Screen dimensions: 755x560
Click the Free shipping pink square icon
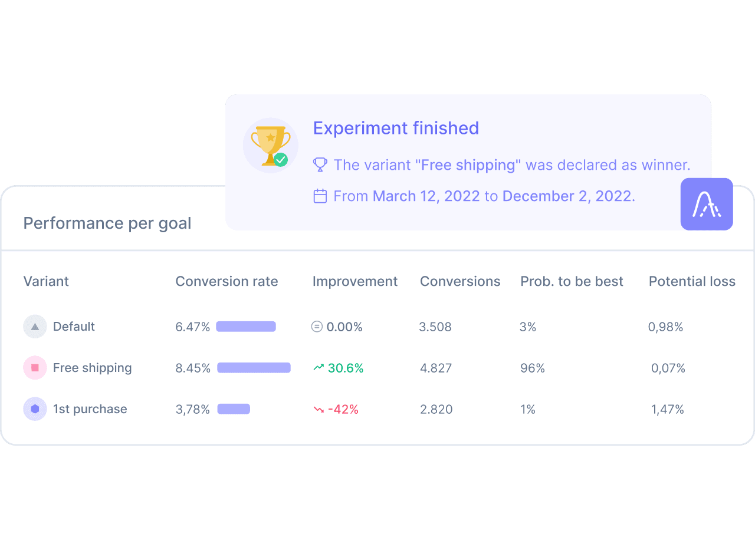click(35, 368)
